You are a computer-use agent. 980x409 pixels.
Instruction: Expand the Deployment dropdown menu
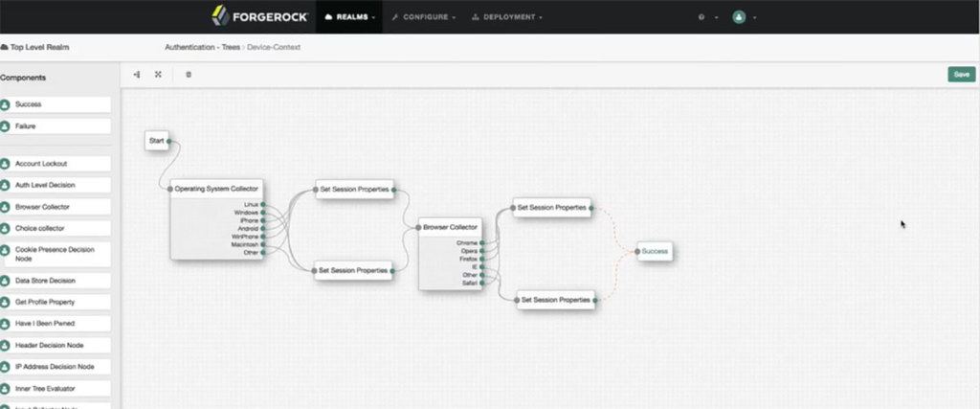point(508,17)
